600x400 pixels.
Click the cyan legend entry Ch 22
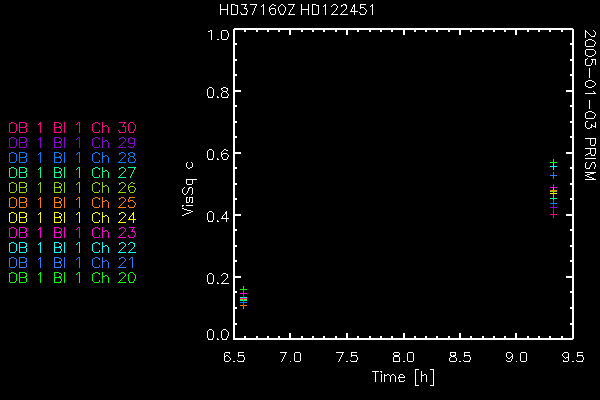tap(72, 248)
